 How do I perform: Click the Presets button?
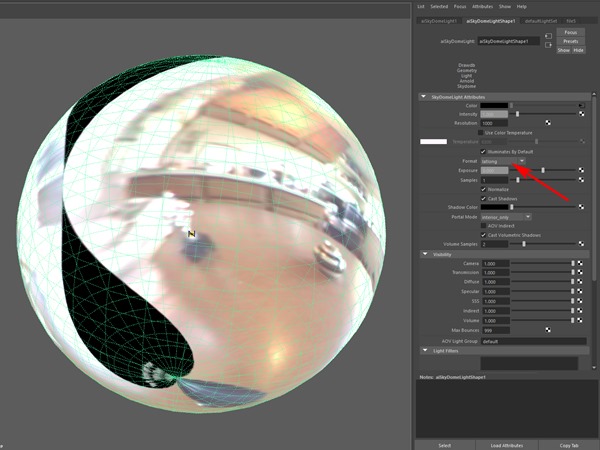571,41
